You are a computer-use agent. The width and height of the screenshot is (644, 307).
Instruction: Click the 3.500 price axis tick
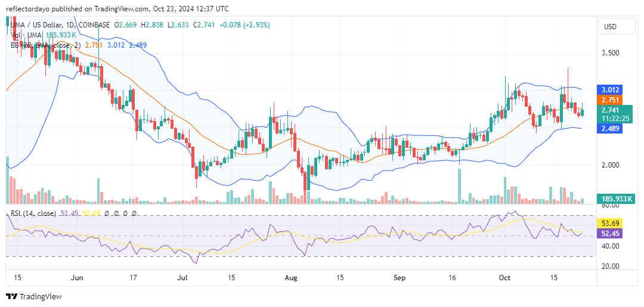click(x=611, y=54)
